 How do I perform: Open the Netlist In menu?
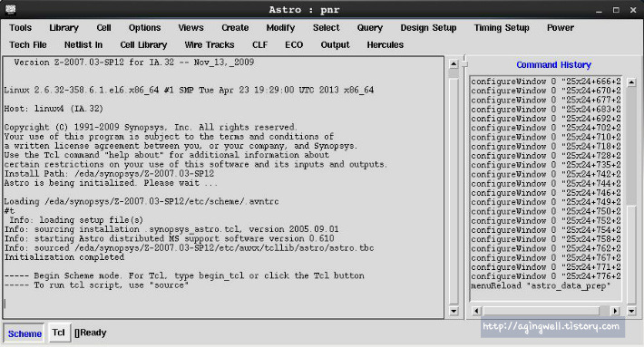[83, 45]
